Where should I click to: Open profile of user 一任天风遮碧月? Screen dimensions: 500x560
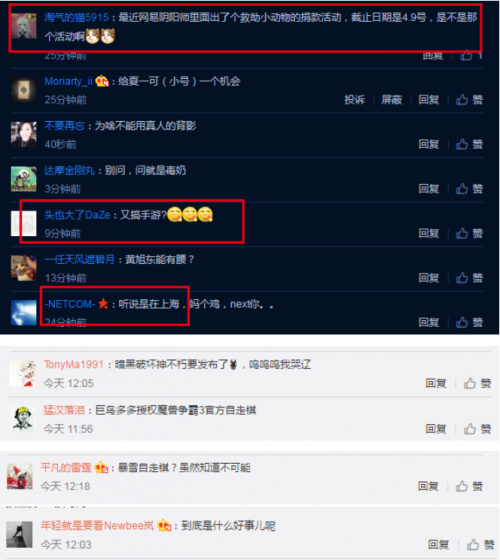[79, 259]
